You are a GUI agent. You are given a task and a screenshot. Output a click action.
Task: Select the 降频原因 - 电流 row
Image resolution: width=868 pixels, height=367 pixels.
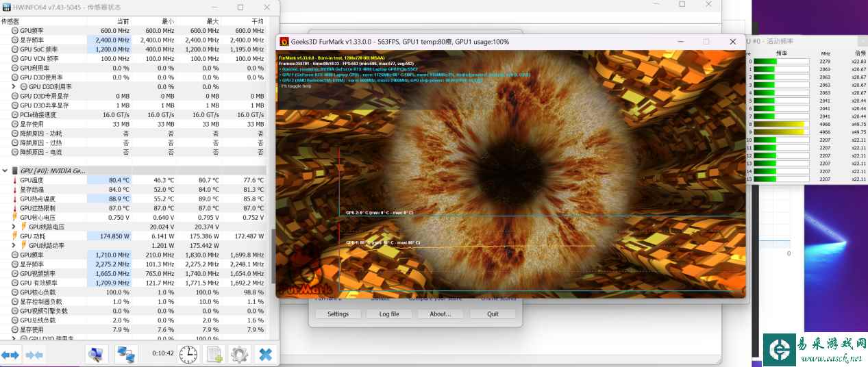click(x=133, y=152)
